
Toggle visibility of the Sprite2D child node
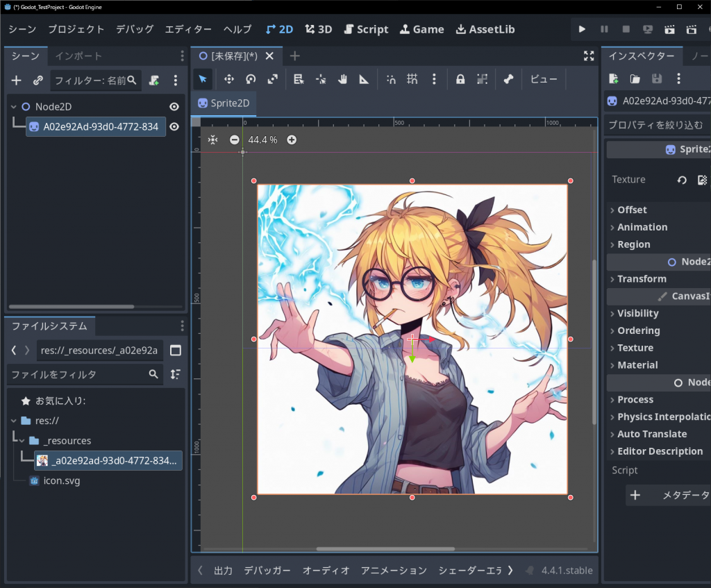click(174, 126)
